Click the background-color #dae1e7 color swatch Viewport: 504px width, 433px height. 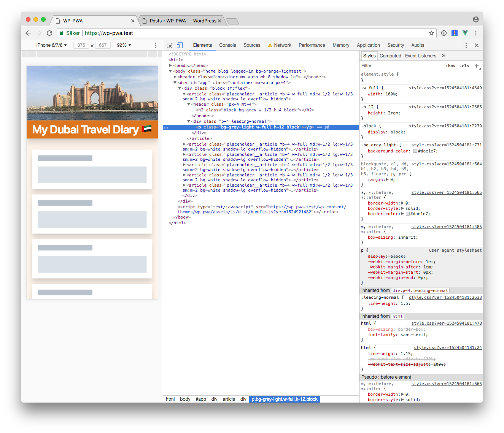[x=415, y=151]
